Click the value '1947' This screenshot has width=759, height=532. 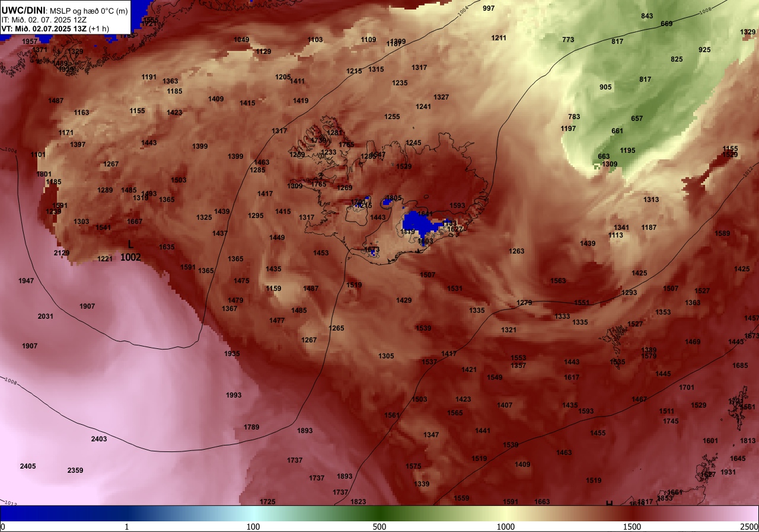(x=26, y=281)
